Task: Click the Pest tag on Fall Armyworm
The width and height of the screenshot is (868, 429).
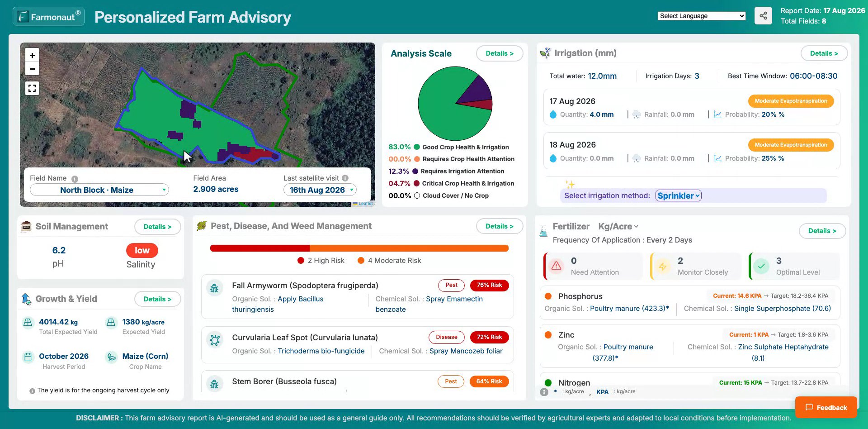Action: (451, 285)
